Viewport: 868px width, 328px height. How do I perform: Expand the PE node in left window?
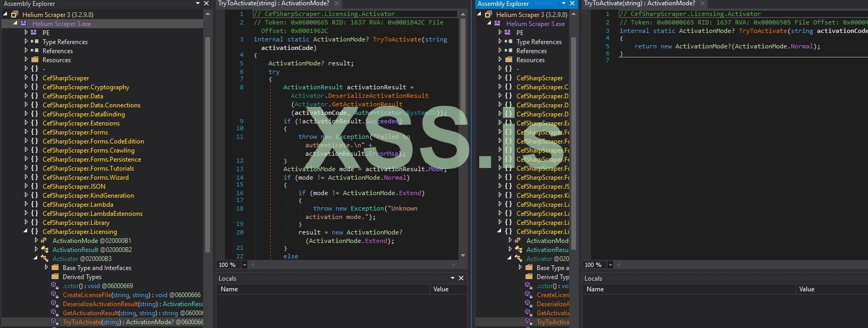[x=26, y=33]
